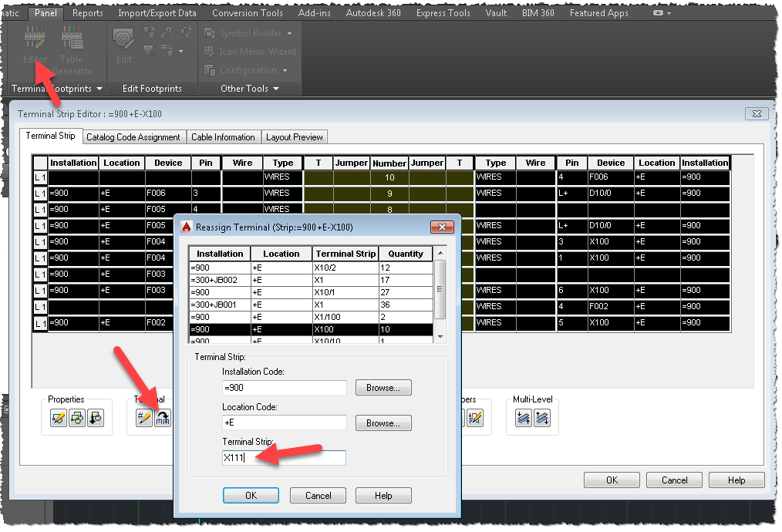Click the strip list scroll up arrow
Image resolution: width=782 pixels, height=532 pixels.
point(440,254)
